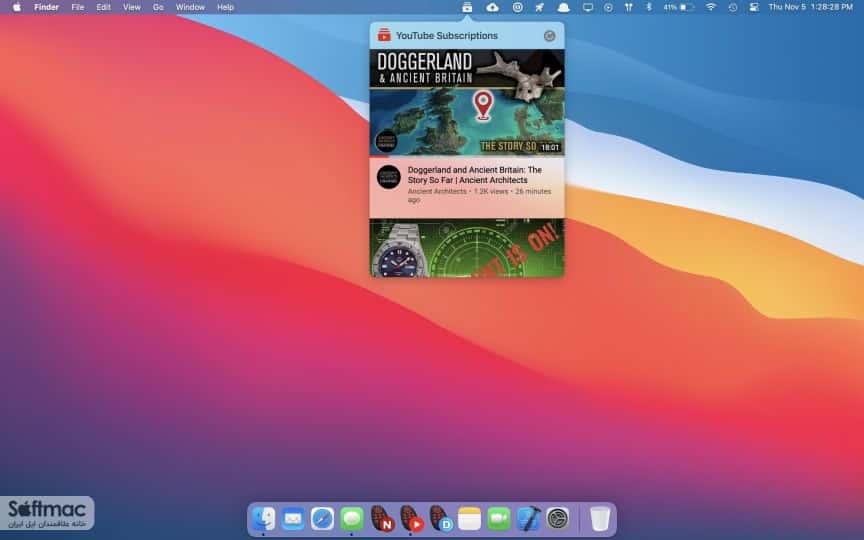Open System Preferences from the Dock
This screenshot has width=864, height=540.
558,519
